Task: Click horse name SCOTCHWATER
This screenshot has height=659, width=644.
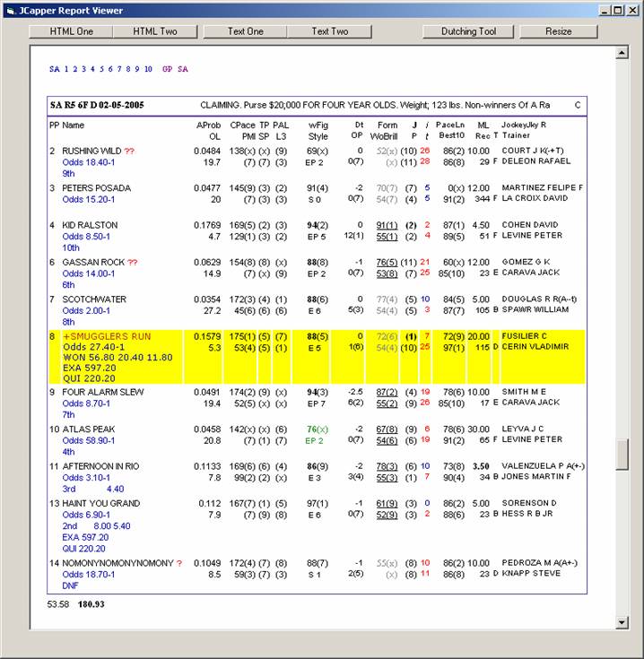Action: [x=94, y=299]
